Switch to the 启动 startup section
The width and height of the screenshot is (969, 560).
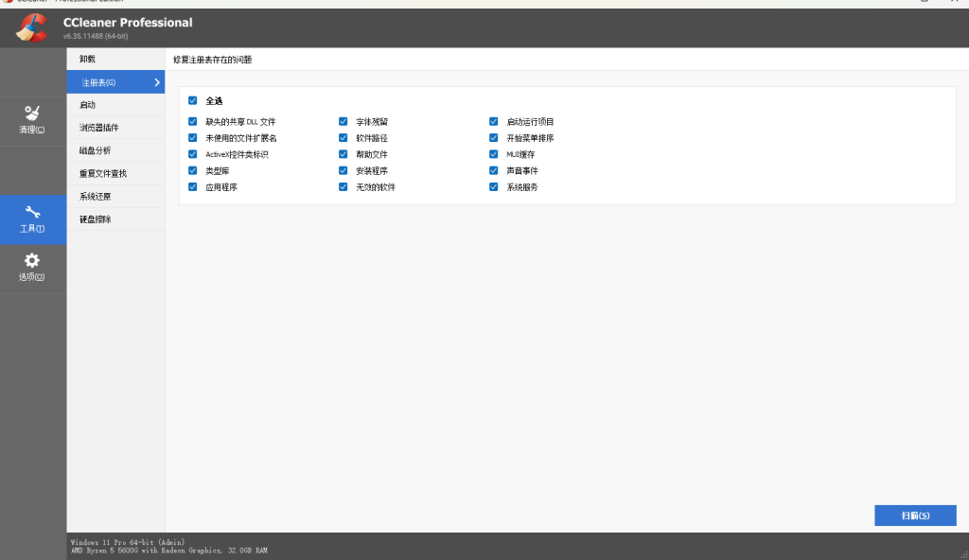pos(88,105)
